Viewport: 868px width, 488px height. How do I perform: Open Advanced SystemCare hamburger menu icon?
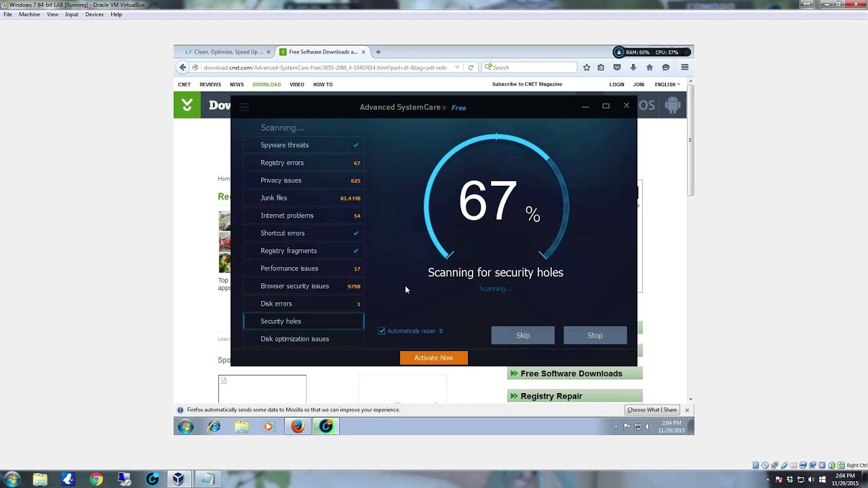[244, 107]
